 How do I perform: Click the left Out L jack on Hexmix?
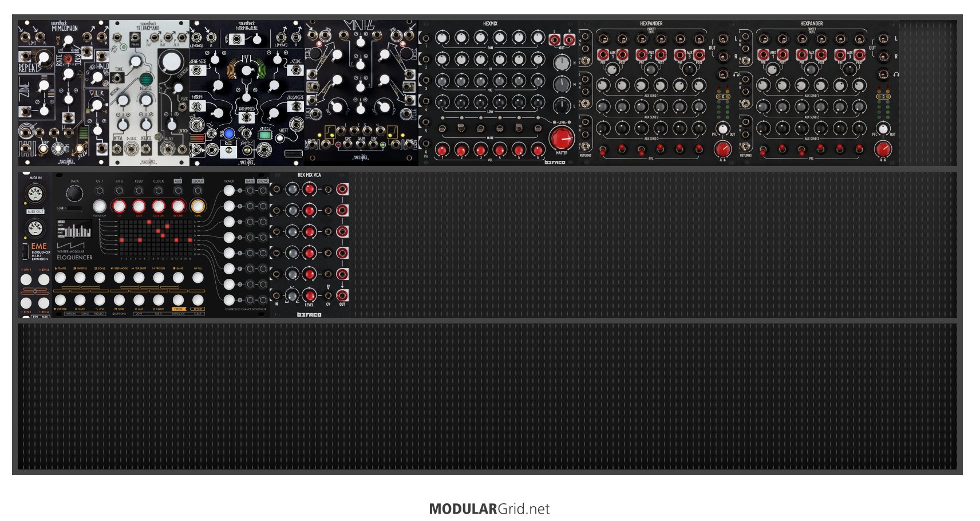point(554,40)
